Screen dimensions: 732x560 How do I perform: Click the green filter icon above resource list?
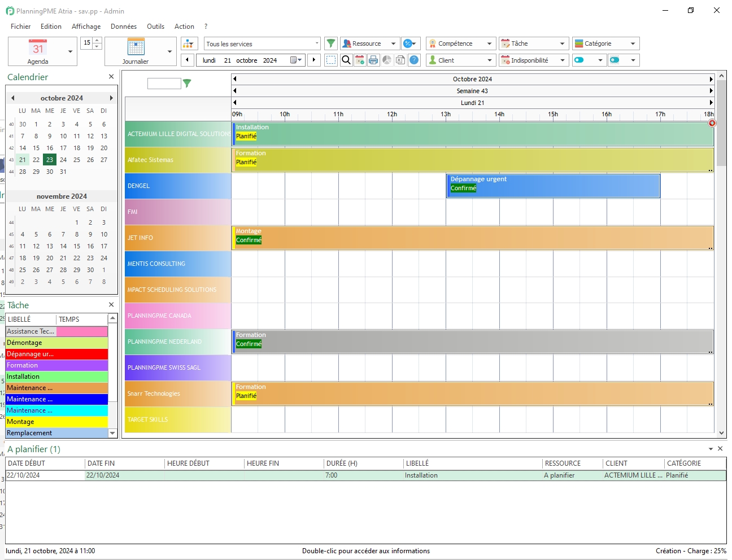[187, 84]
